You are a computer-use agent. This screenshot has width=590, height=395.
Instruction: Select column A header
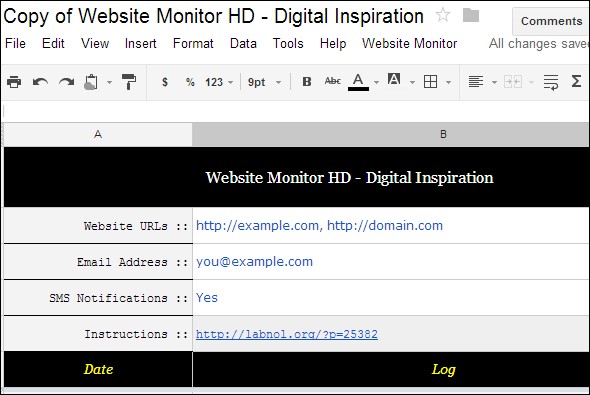[x=98, y=134]
